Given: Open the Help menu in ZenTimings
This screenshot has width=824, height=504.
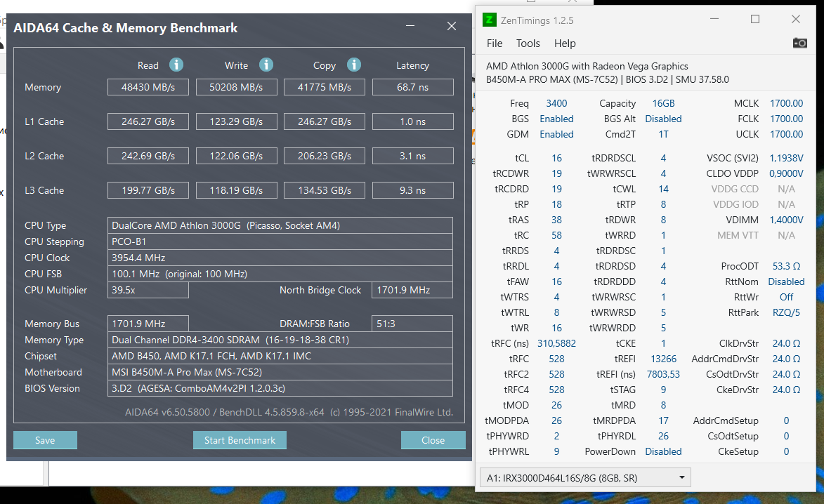Looking at the screenshot, I should [x=565, y=44].
